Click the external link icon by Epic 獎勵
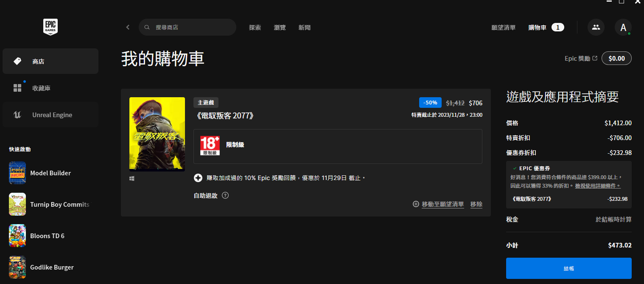The width and height of the screenshot is (644, 284). [x=595, y=58]
